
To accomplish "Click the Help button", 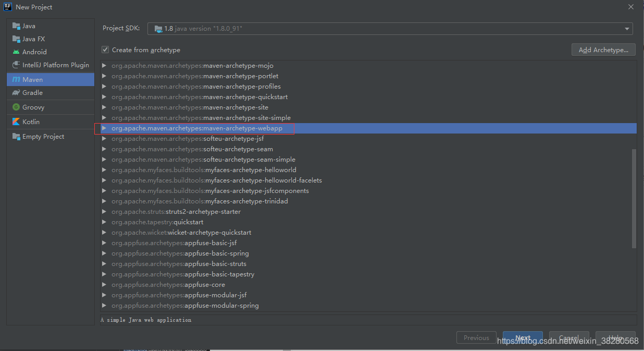I will tap(615, 337).
